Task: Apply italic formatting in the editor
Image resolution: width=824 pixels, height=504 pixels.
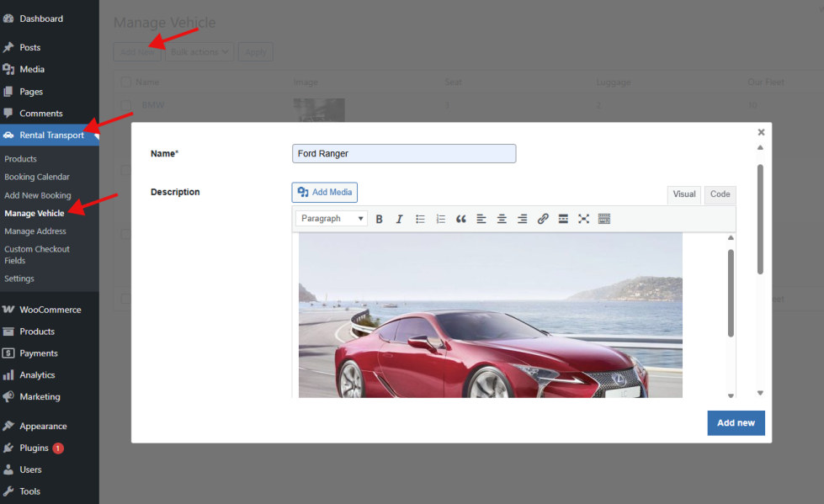Action: pyautogui.click(x=400, y=219)
